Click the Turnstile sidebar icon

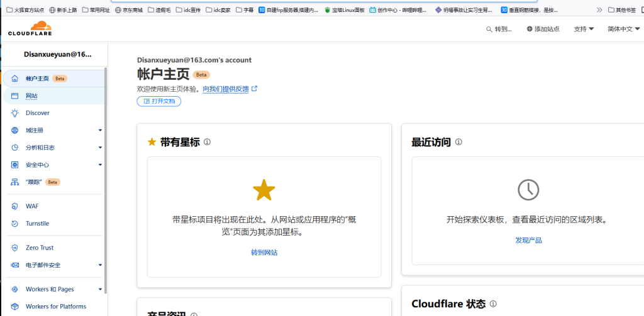coord(15,223)
